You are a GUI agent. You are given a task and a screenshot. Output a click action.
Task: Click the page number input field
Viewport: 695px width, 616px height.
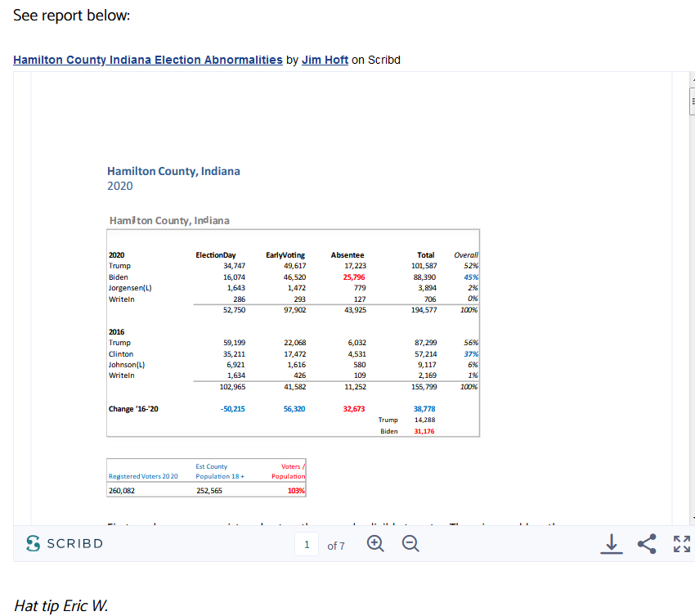click(307, 544)
